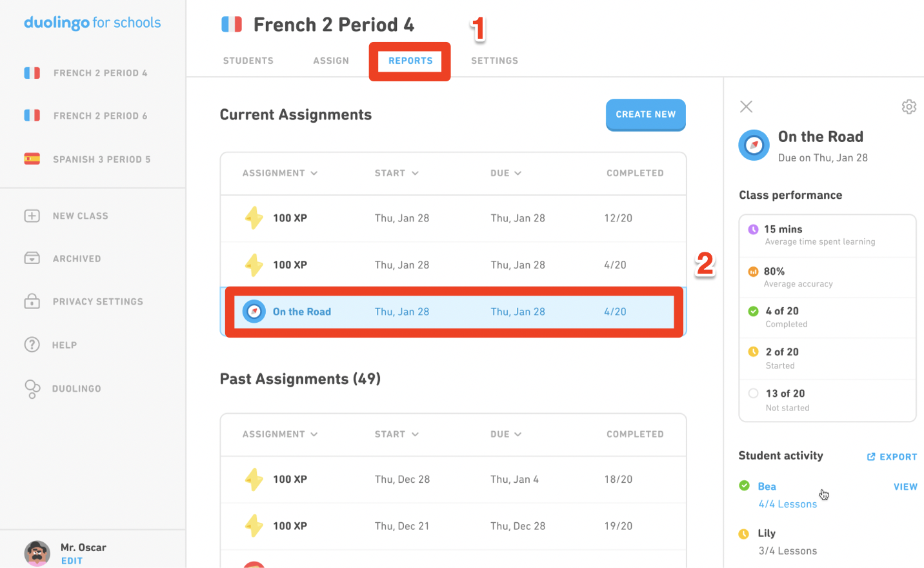
Task: Click Mr. Oscar's profile avatar
Action: (37, 553)
